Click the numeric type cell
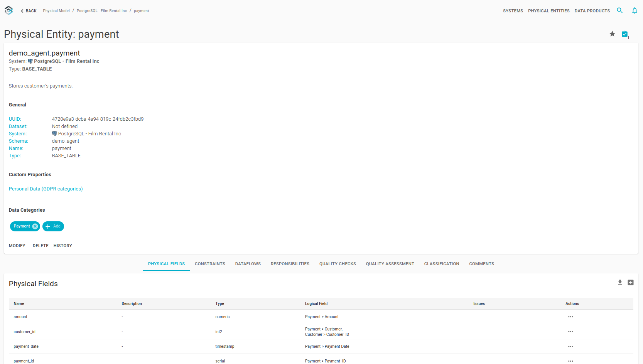 point(223,317)
